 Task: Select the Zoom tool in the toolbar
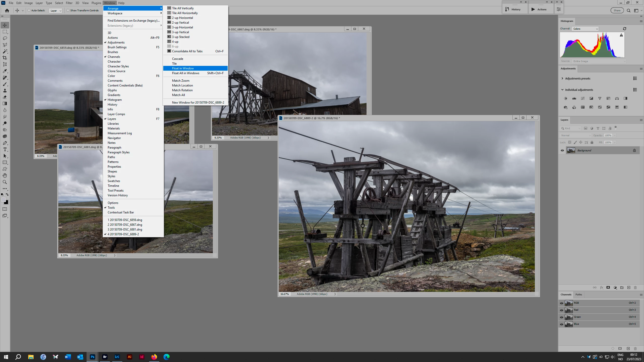coord(5,182)
